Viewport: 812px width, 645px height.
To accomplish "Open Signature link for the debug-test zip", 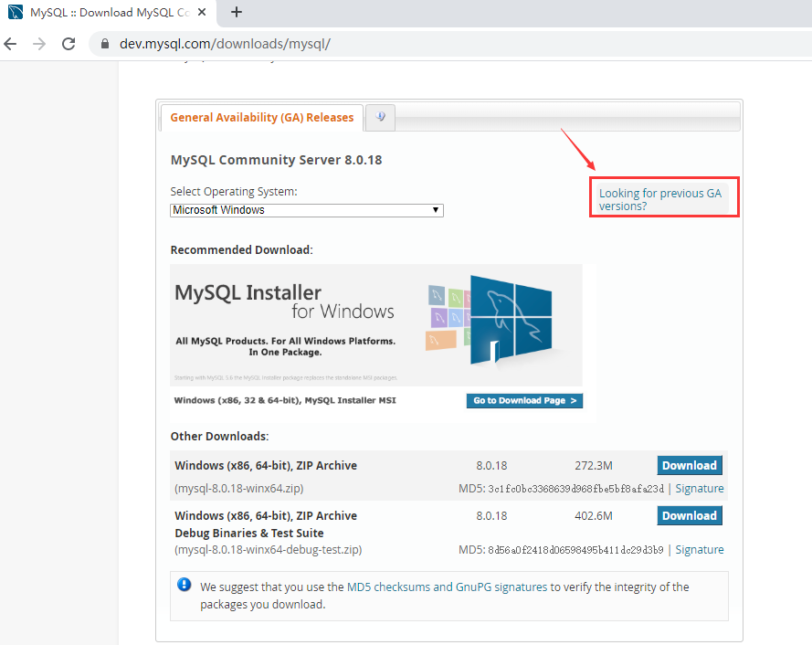I will [700, 550].
